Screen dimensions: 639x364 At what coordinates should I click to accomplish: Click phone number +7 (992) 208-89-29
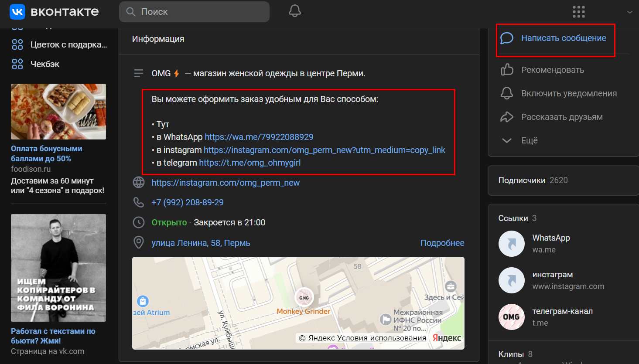188,202
